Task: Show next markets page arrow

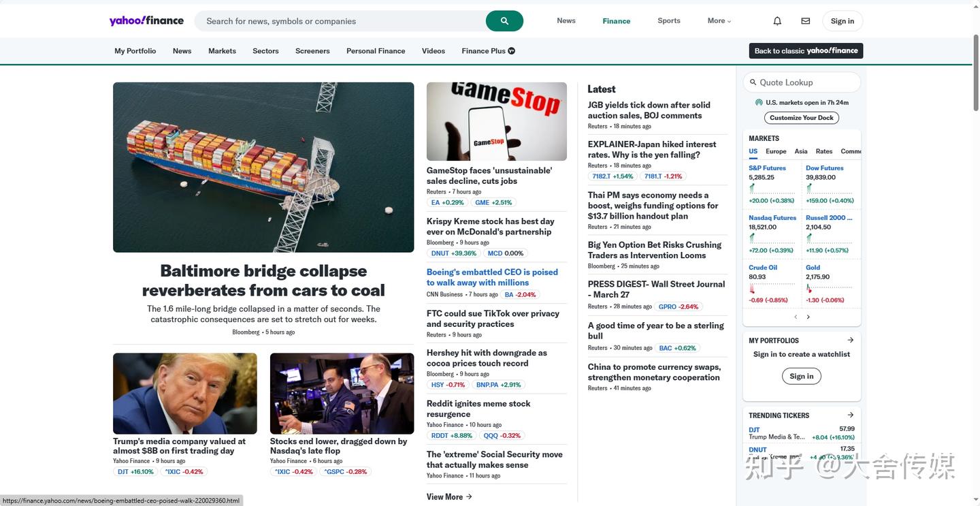Action: tap(808, 317)
